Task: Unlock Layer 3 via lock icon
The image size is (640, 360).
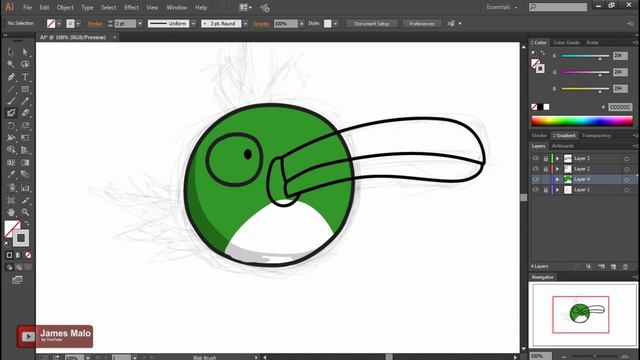Action: pos(546,158)
